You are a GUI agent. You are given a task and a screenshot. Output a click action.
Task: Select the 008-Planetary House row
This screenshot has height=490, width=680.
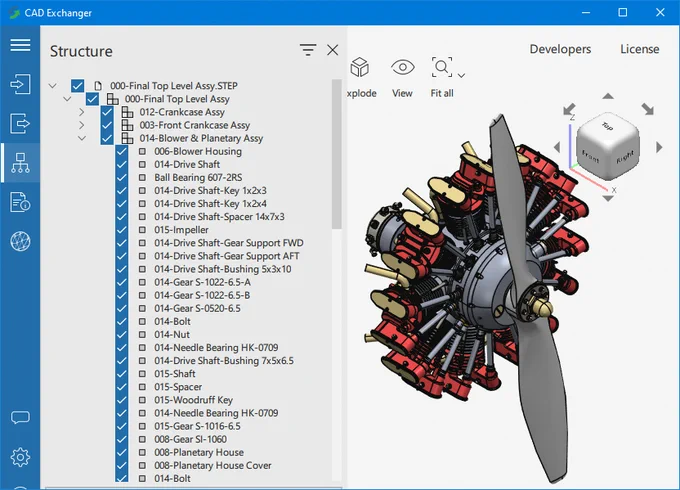point(199,452)
